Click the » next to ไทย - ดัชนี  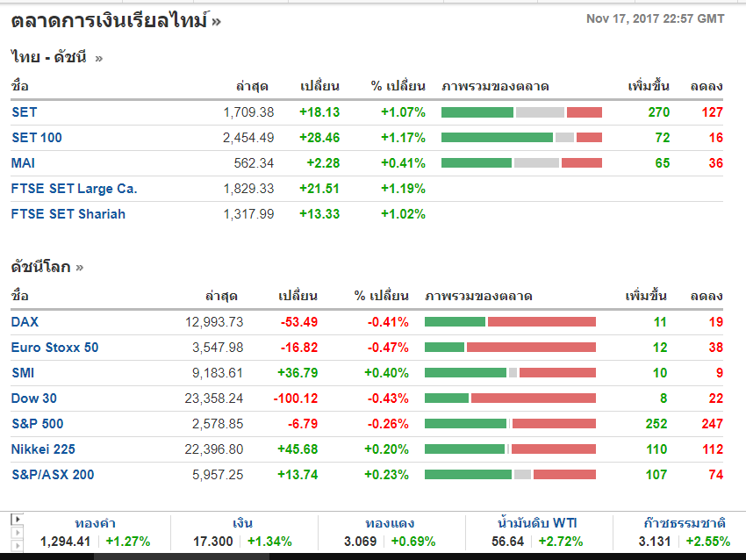pos(98,58)
